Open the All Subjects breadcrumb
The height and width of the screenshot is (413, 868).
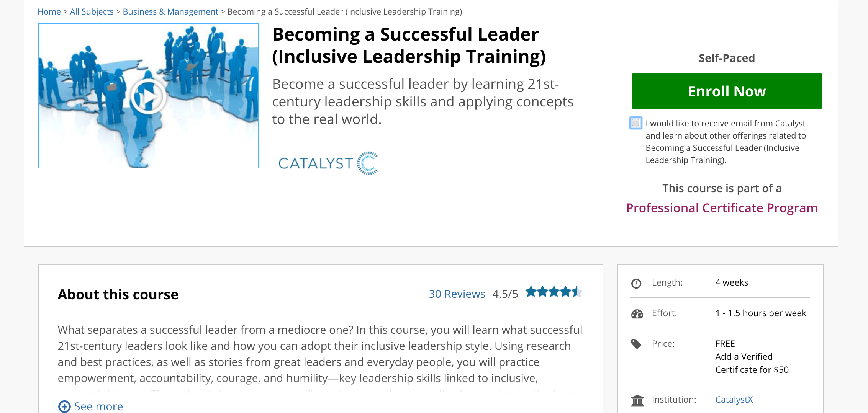92,11
